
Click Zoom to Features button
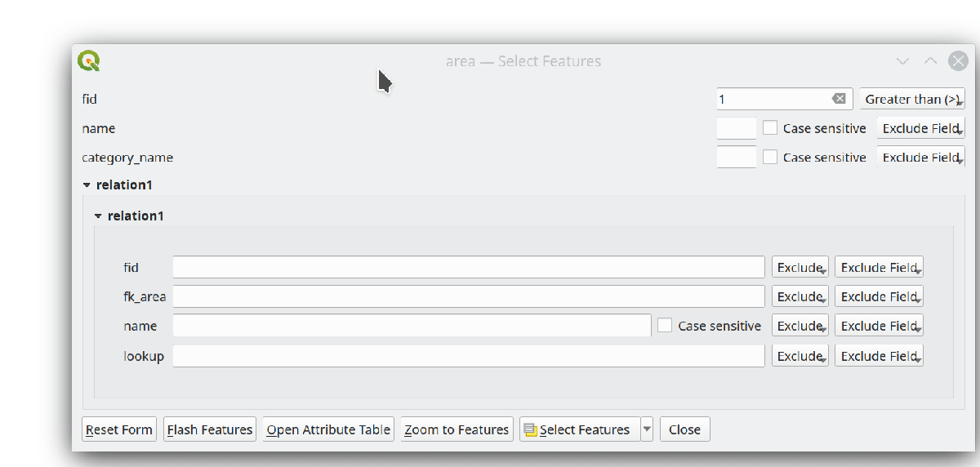(457, 429)
